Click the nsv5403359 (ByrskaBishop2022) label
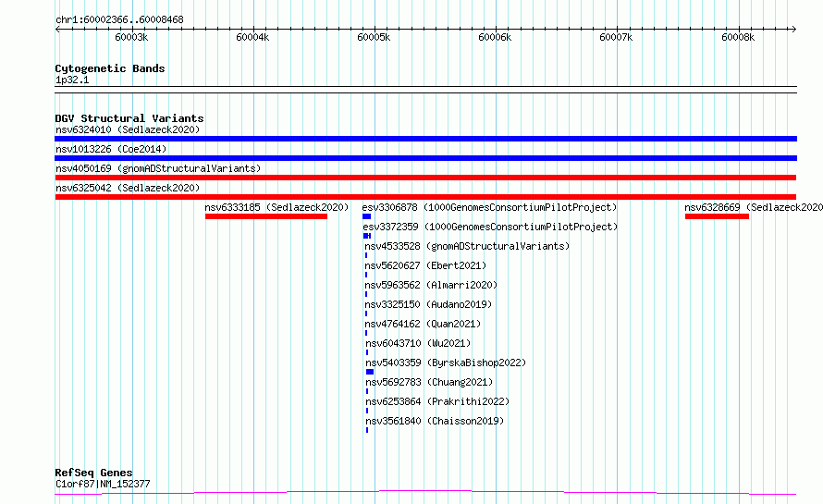Image resolution: width=823 pixels, height=504 pixels. (446, 363)
